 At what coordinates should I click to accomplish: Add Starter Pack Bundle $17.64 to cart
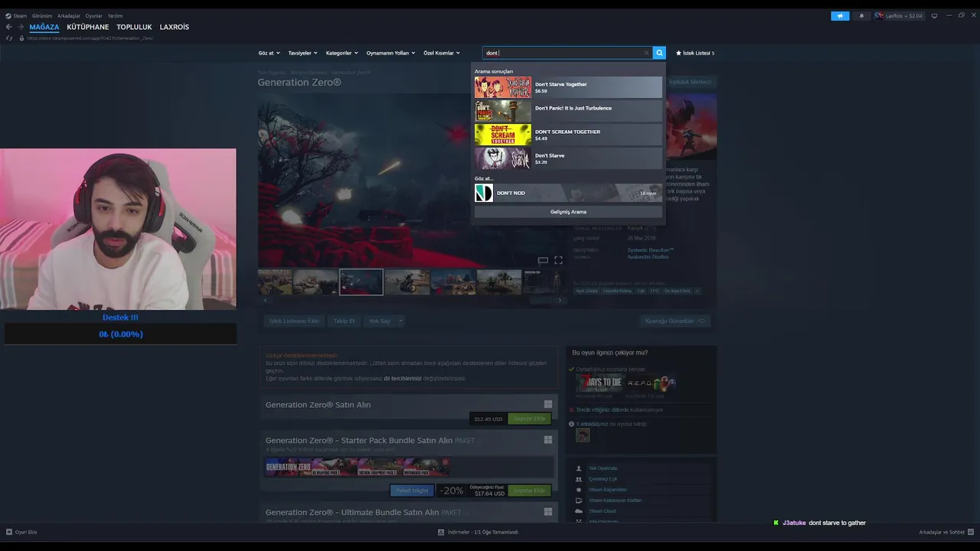click(529, 491)
